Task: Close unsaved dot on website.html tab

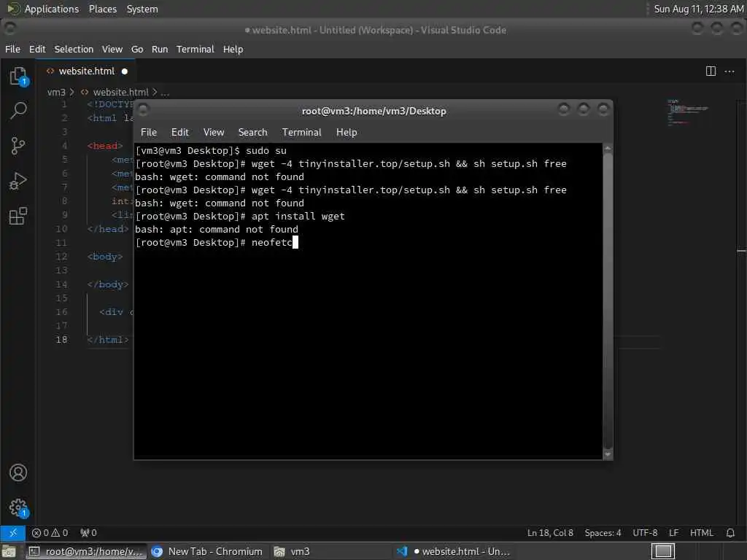Action: (x=124, y=71)
